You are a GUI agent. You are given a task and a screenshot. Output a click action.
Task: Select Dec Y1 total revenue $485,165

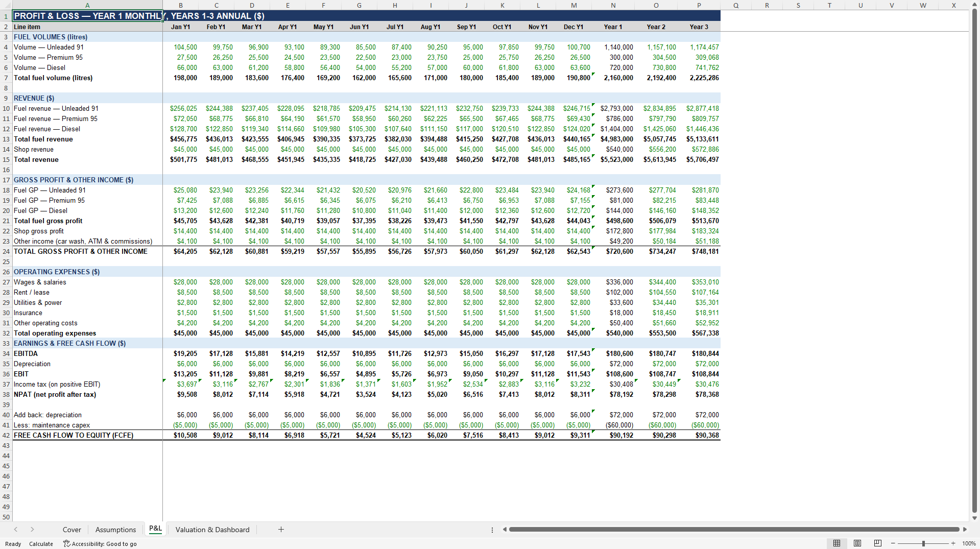click(574, 159)
